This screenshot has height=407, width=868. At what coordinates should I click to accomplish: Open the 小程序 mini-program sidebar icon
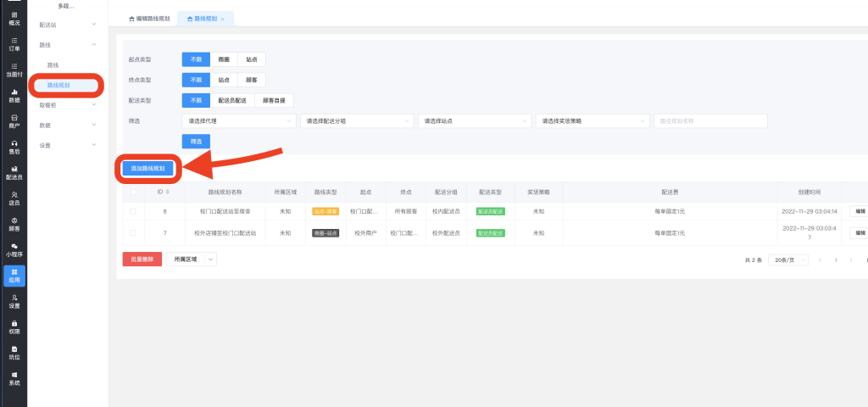click(14, 249)
